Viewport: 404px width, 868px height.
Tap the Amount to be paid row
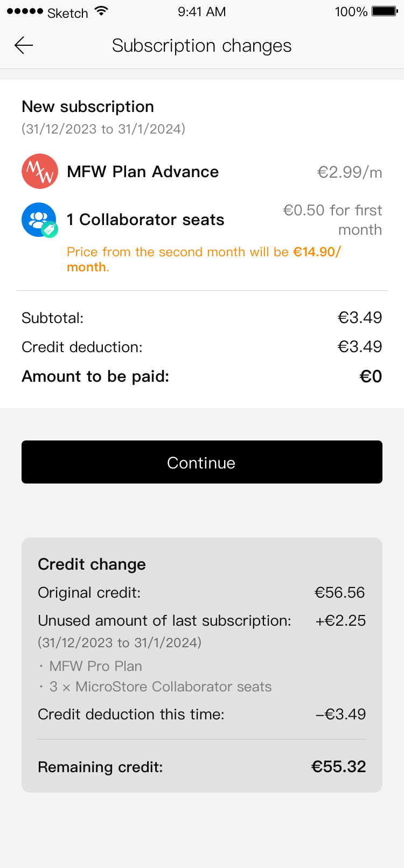click(201, 376)
